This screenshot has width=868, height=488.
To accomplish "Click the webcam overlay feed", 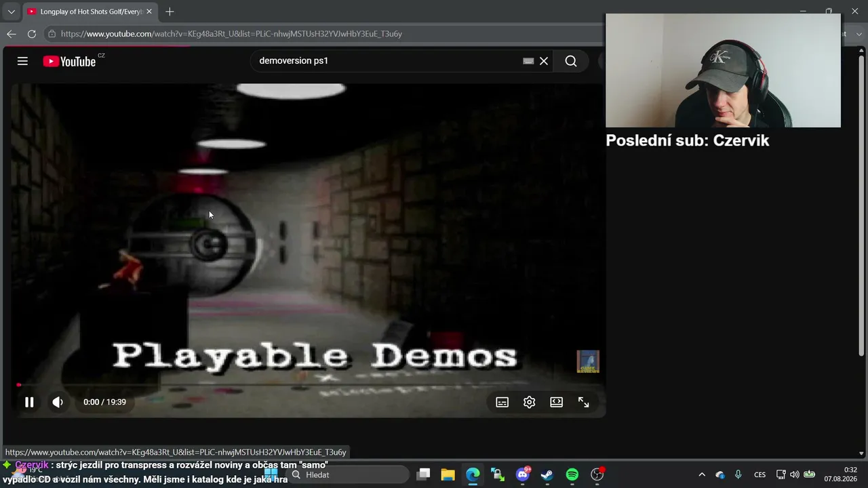I will tap(723, 70).
